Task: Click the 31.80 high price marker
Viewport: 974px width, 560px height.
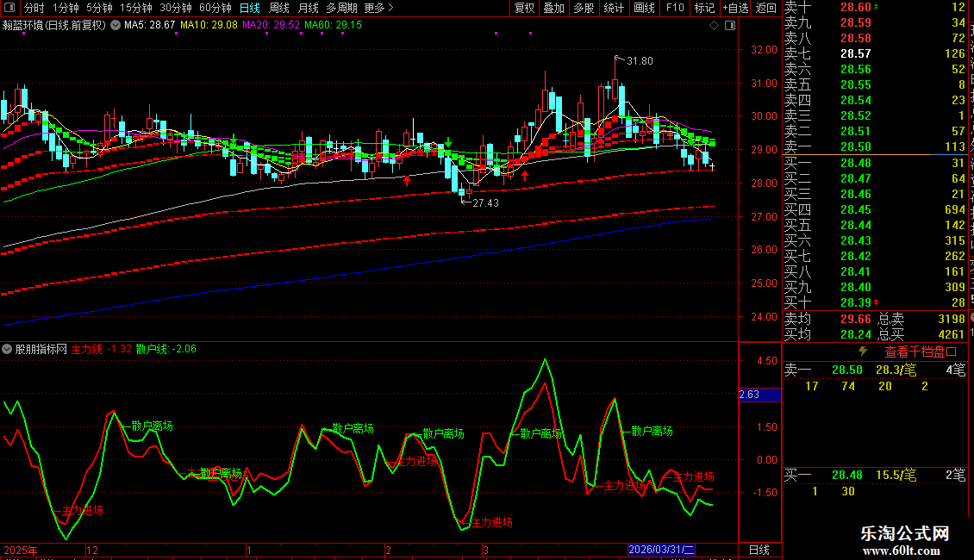Action: click(x=640, y=61)
